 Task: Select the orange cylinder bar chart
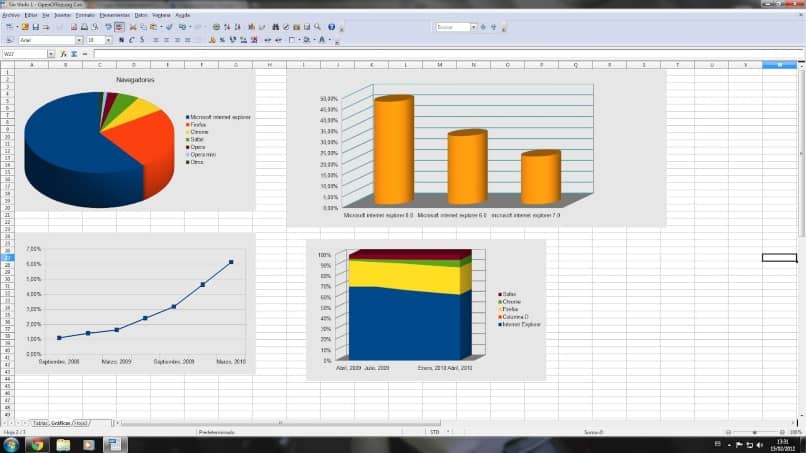(x=476, y=149)
